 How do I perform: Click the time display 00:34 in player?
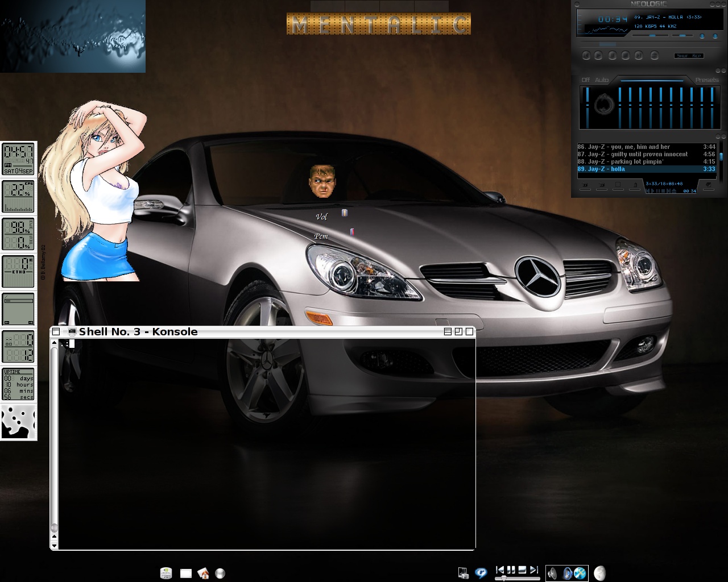tap(613, 19)
